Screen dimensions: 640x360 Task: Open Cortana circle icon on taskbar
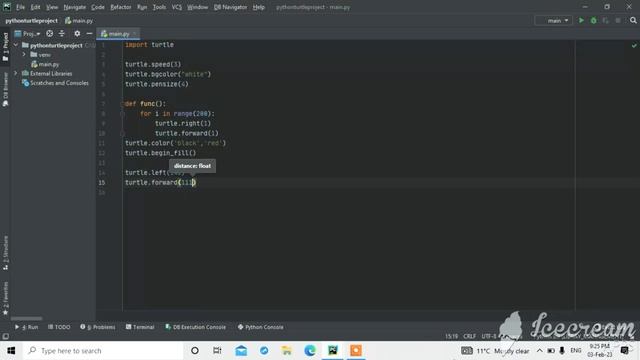[195, 351]
